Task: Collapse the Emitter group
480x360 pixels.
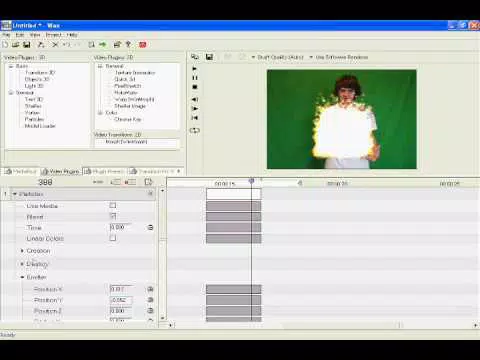Action: pyautogui.click(x=22, y=277)
